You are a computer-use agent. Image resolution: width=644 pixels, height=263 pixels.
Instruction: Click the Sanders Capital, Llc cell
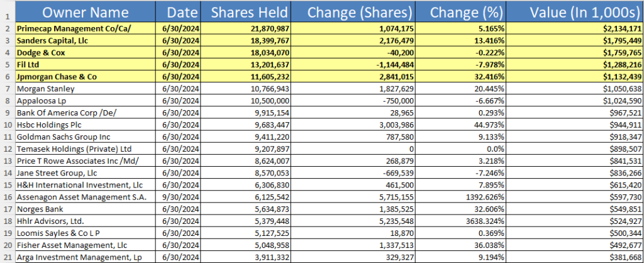tap(84, 41)
